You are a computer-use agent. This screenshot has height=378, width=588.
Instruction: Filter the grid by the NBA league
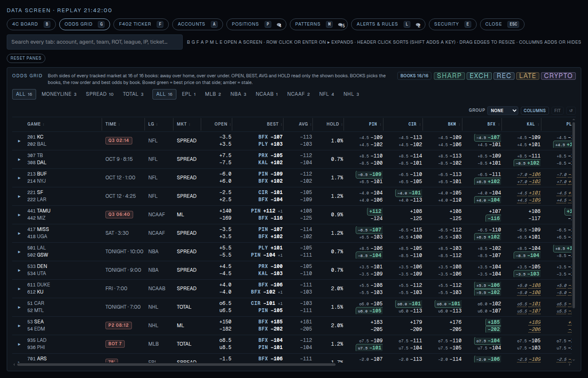[238, 94]
